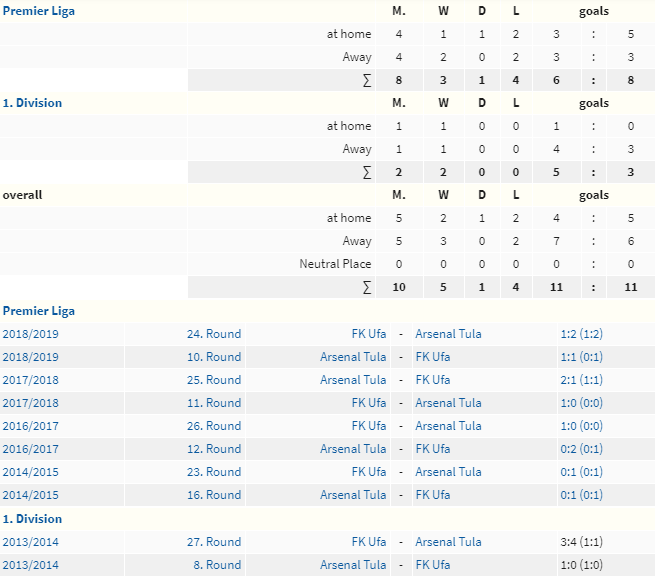Click Arsenal Tula home team in 25. Round
Screen dimensions: 655x576
coord(353,380)
